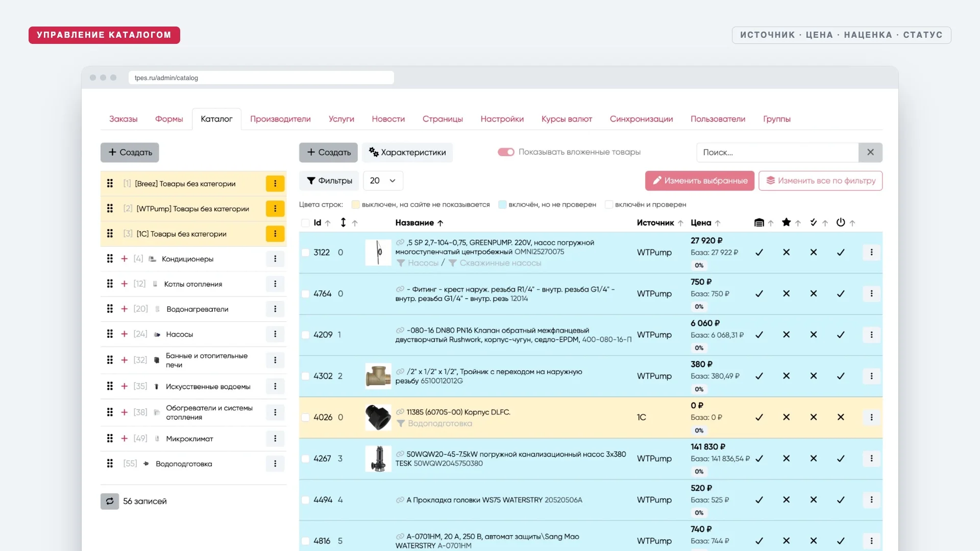
Task: Open kebab menu for [WTPump] Товары без категории
Action: coord(275,209)
